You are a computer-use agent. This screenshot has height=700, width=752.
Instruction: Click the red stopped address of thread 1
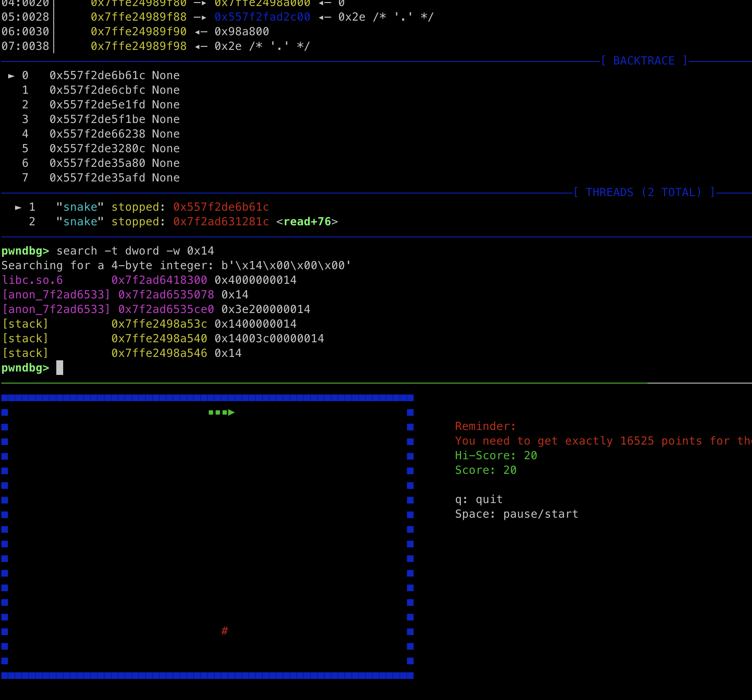[x=221, y=207]
